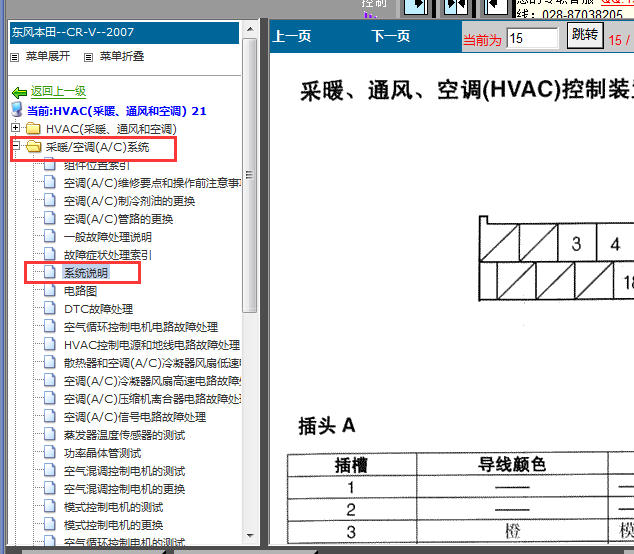
Task: Open 空调(A/C)维修要点和操作前注意事项 entry
Action: click(x=152, y=183)
